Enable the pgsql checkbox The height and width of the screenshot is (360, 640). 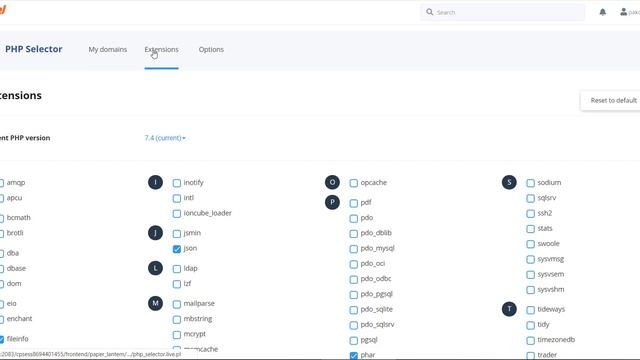coord(353,340)
